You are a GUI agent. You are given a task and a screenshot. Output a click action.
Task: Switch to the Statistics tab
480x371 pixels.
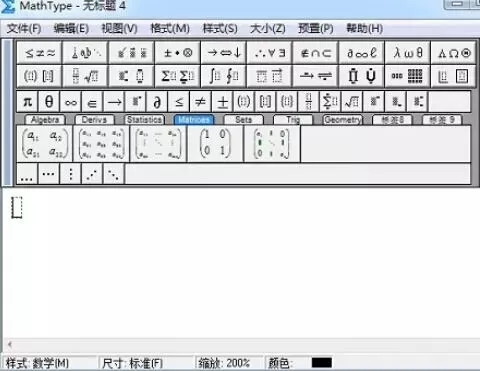144,119
